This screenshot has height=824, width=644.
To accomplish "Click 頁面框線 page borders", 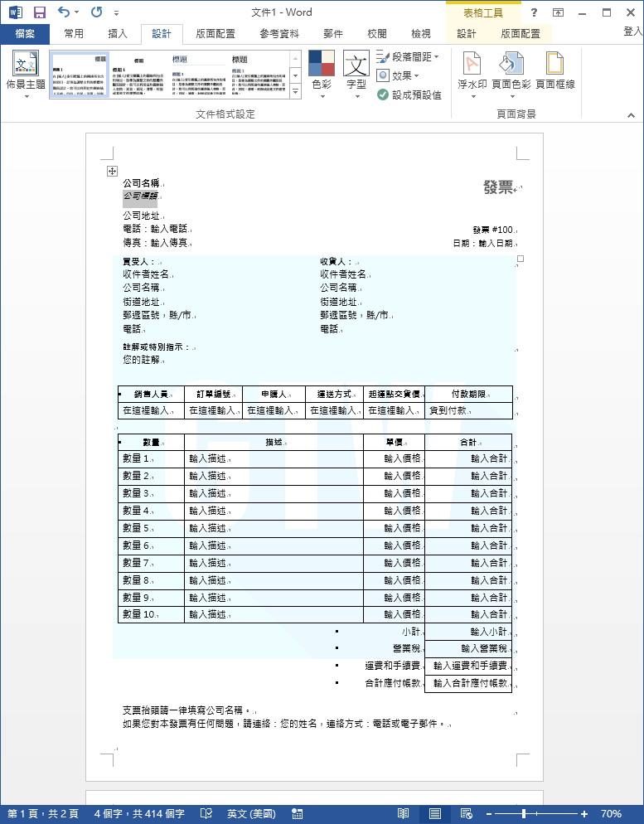I will (555, 71).
